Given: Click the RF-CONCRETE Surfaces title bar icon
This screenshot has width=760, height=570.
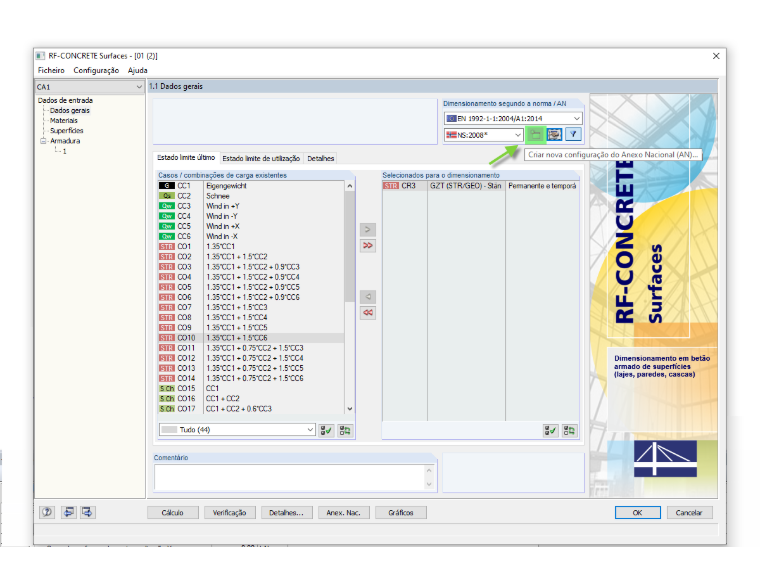Looking at the screenshot, I should (x=41, y=56).
